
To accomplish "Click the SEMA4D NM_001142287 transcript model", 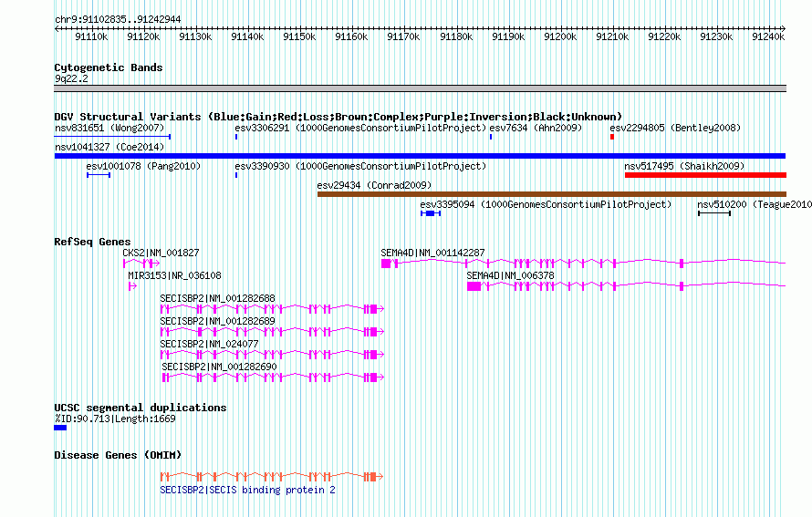I will (x=584, y=264).
